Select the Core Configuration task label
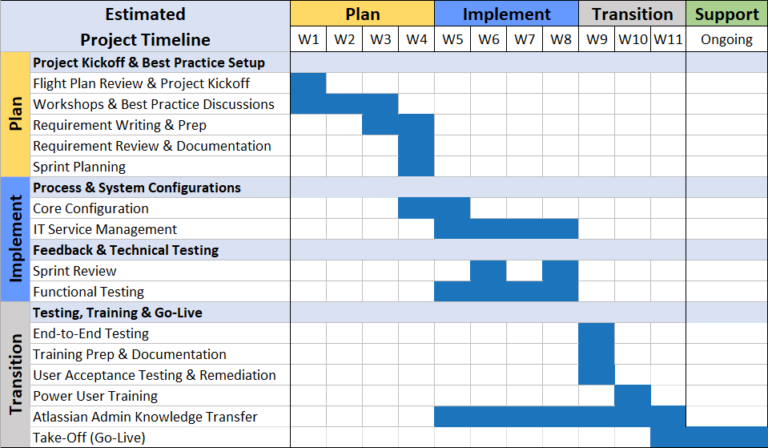768x448 pixels. 90,208
